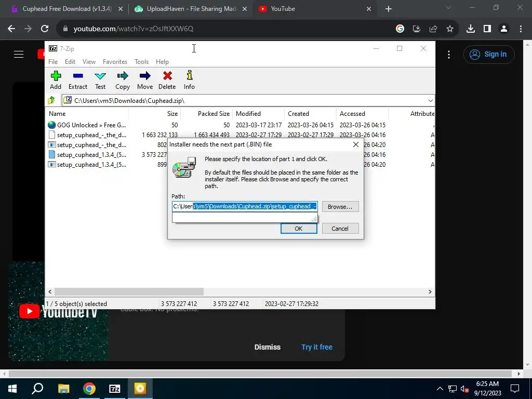
Task: Reload the YouTube page
Action: click(x=45, y=29)
